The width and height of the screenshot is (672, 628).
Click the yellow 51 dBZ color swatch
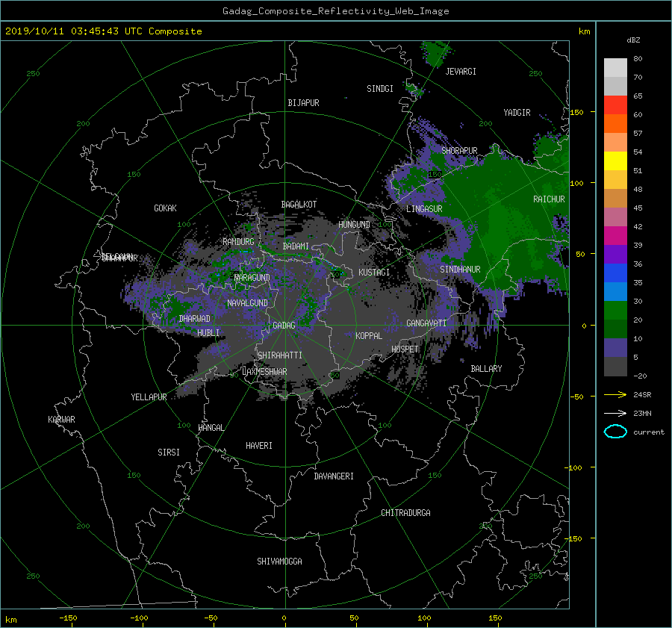click(615, 161)
